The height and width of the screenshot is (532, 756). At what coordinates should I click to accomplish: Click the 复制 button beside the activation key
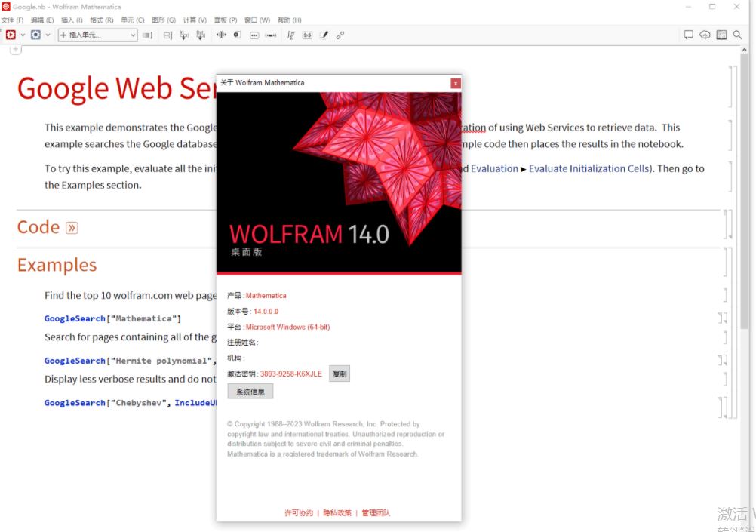(339, 373)
